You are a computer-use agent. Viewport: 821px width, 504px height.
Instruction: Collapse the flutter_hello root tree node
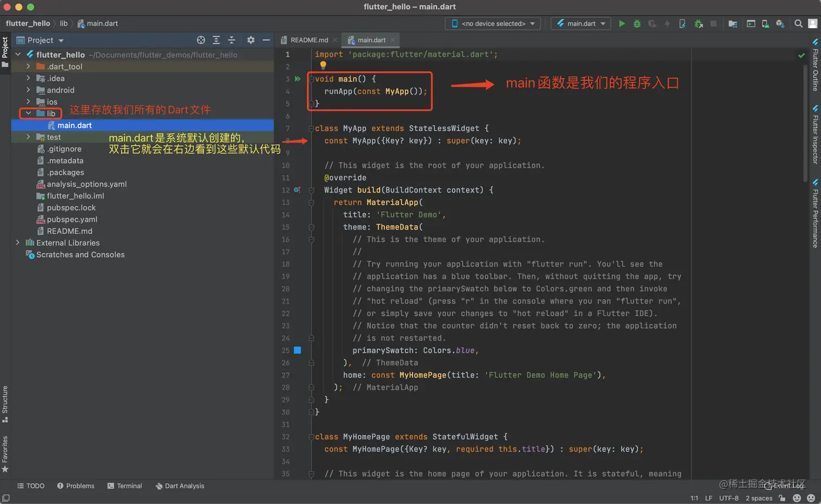(18, 54)
